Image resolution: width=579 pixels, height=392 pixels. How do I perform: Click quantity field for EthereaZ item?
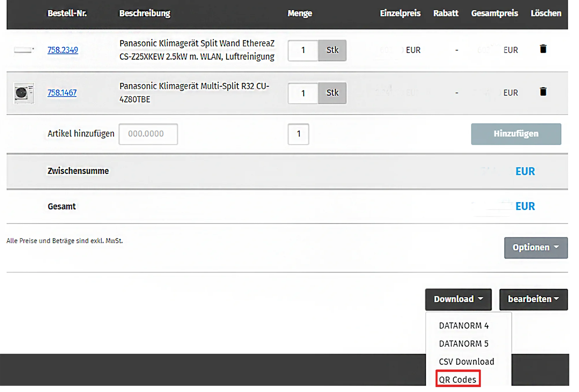[x=303, y=50]
